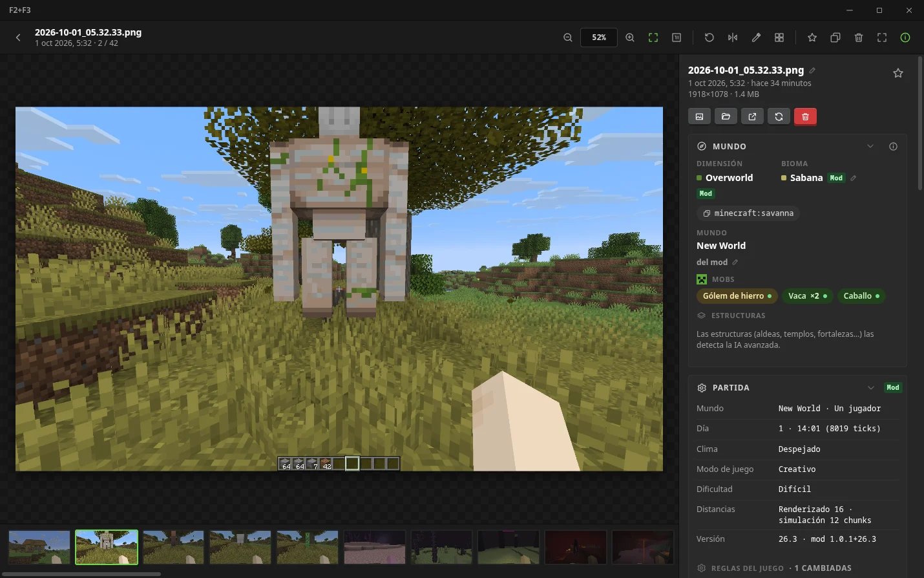Rename file via pencil next to filename

point(812,70)
